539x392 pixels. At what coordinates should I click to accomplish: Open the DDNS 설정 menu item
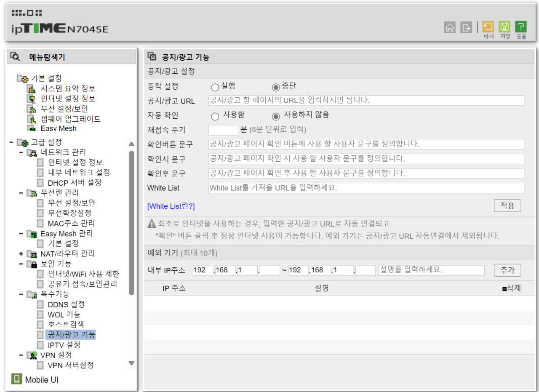pyautogui.click(x=67, y=304)
